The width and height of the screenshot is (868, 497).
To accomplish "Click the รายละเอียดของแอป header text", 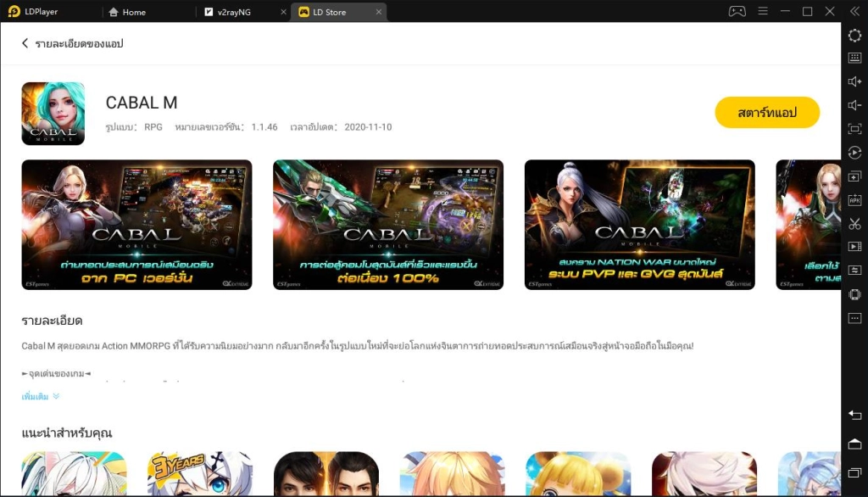I will 79,43.
